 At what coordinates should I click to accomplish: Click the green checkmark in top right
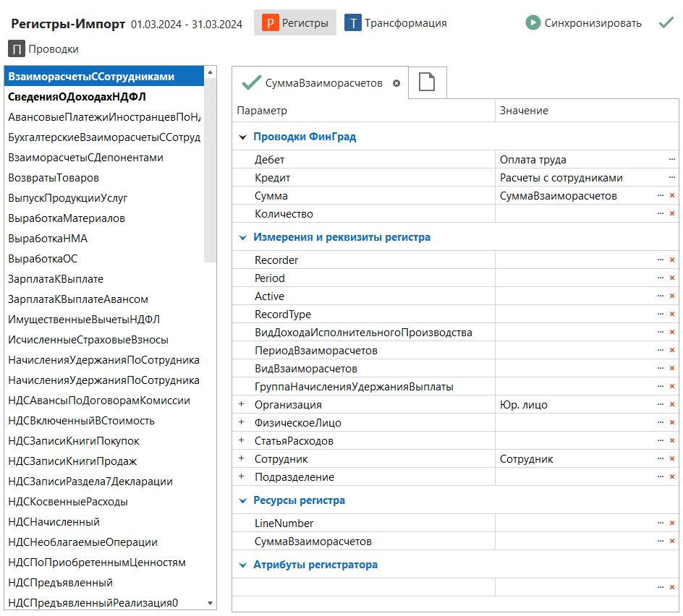[x=666, y=22]
